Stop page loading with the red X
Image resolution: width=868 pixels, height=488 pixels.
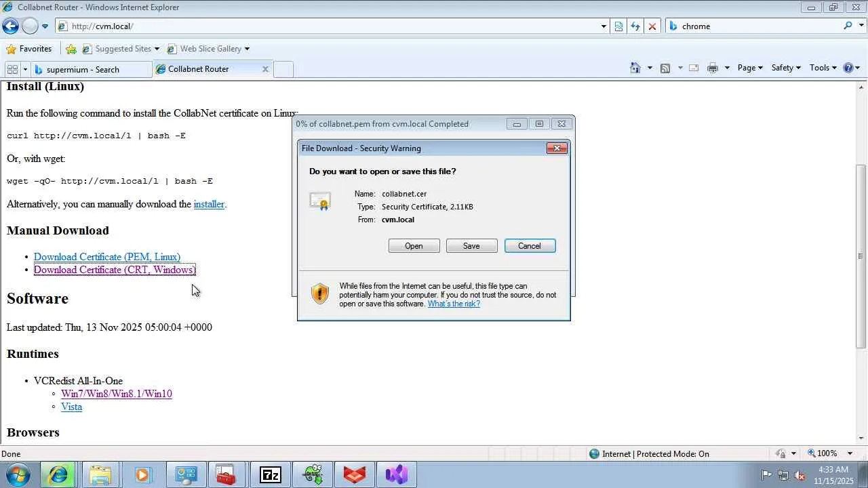tap(652, 26)
